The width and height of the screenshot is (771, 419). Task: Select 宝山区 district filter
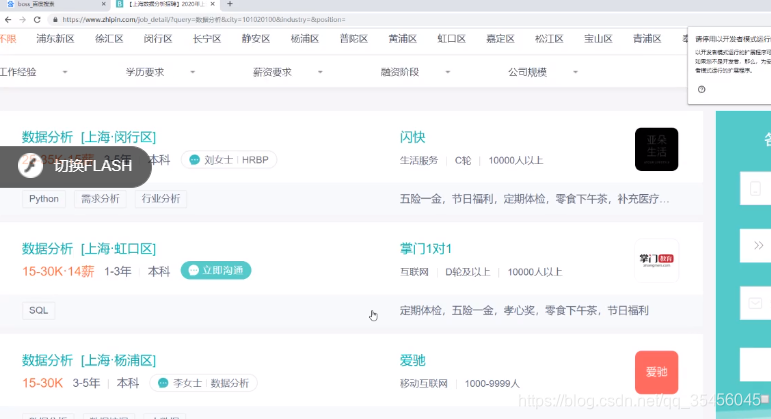[598, 39]
